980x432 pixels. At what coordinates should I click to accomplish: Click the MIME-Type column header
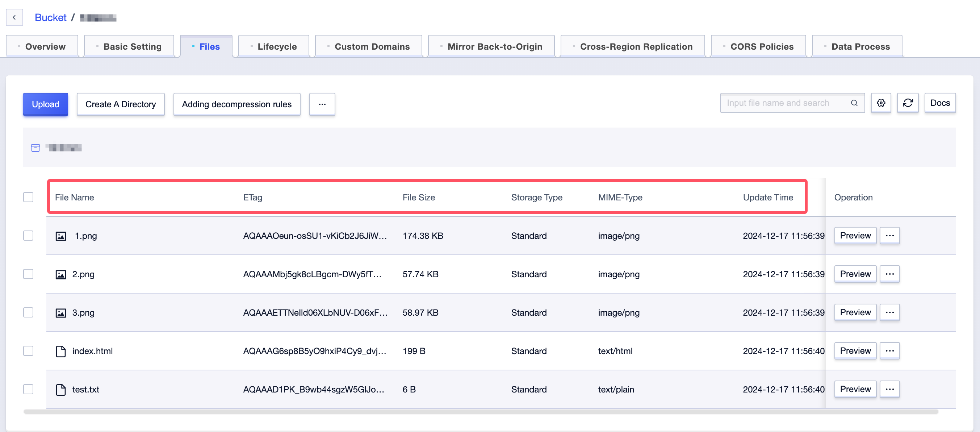point(620,198)
